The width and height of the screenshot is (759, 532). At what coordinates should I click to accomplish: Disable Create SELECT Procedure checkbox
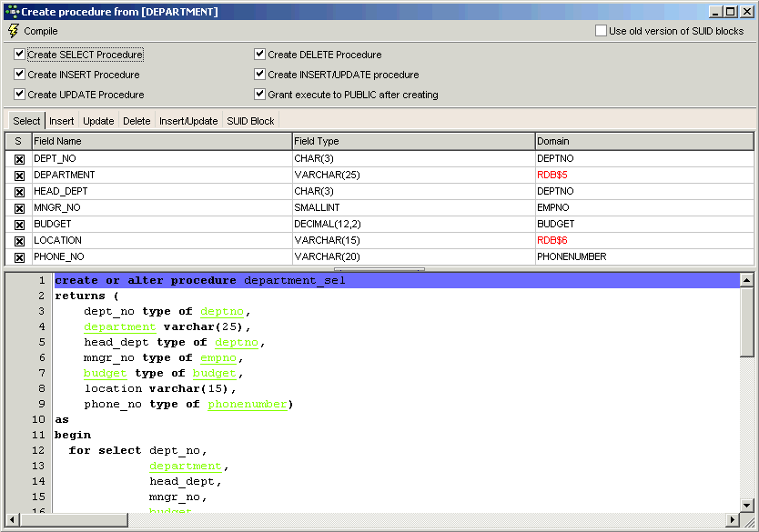click(x=20, y=55)
